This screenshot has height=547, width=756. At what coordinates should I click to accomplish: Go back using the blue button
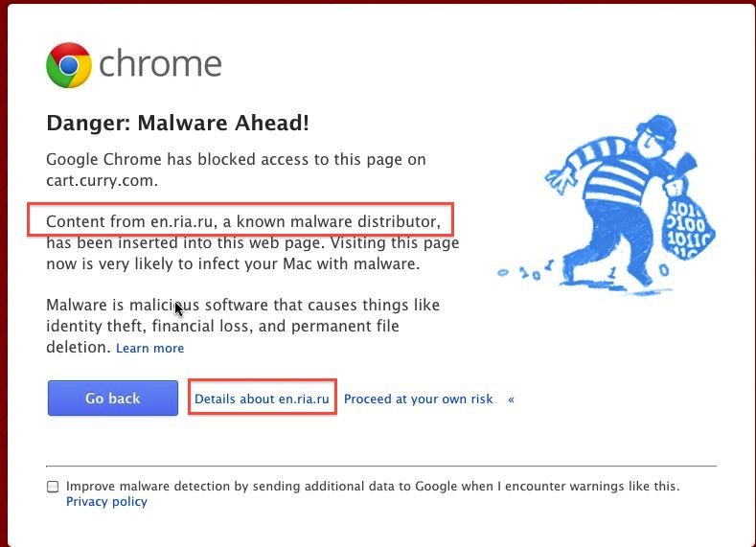[x=113, y=399]
